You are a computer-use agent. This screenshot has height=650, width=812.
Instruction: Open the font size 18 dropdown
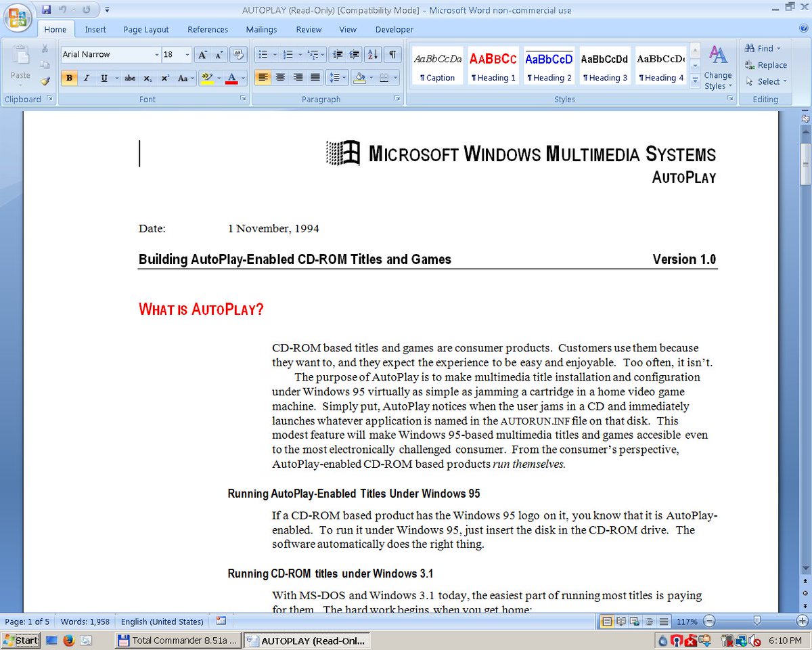click(x=187, y=55)
